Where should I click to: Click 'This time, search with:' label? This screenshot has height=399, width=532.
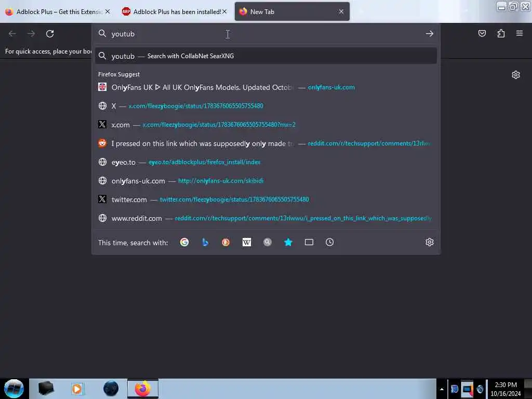pos(133,243)
